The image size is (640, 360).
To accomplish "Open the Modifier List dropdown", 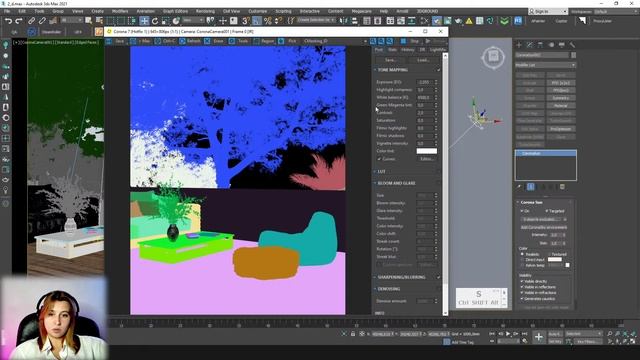I will coord(545,65).
